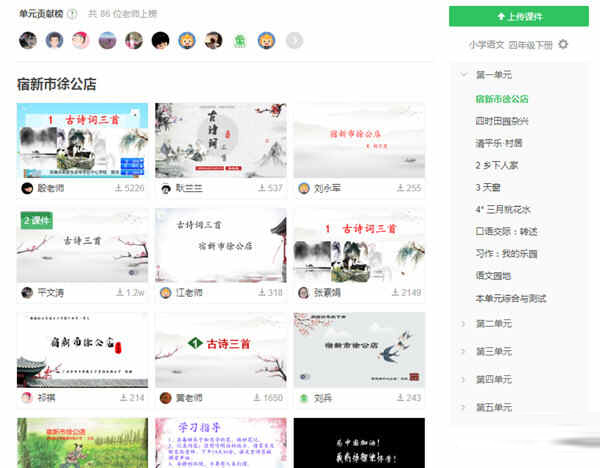
Task: Click 刘永军's profile avatar
Action: tap(304, 188)
